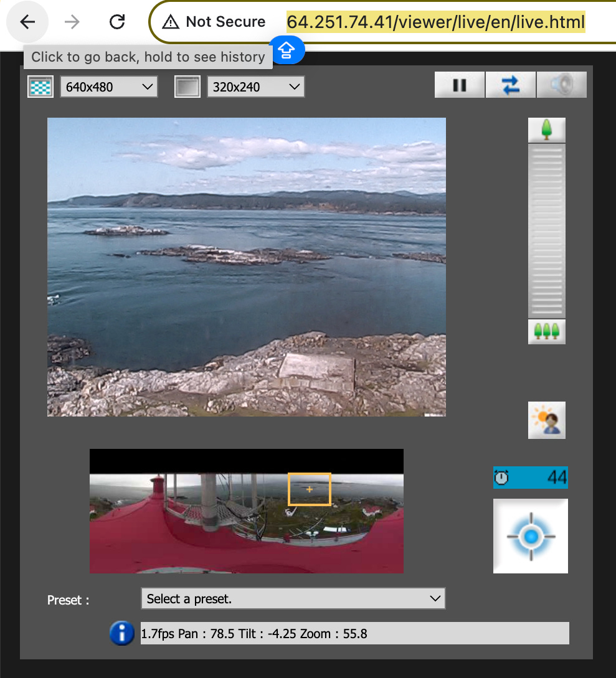Click the live camera video image
The image size is (616, 678).
tap(247, 267)
